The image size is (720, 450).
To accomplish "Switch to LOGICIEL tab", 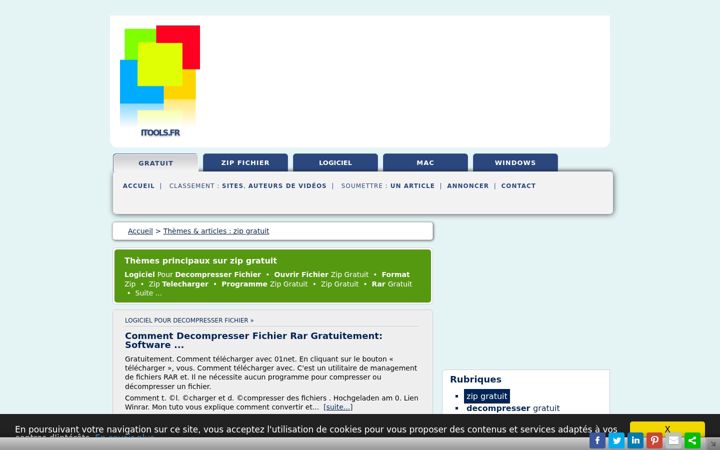I will pos(335,163).
